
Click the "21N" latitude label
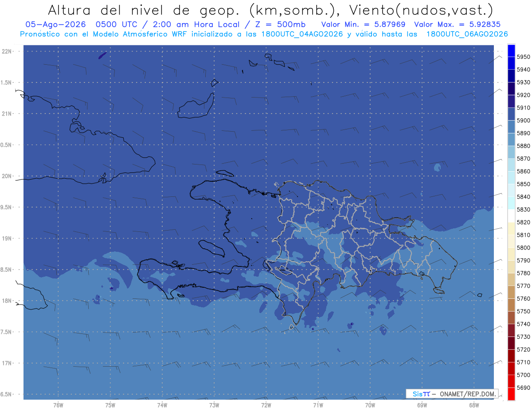pyautogui.click(x=7, y=114)
